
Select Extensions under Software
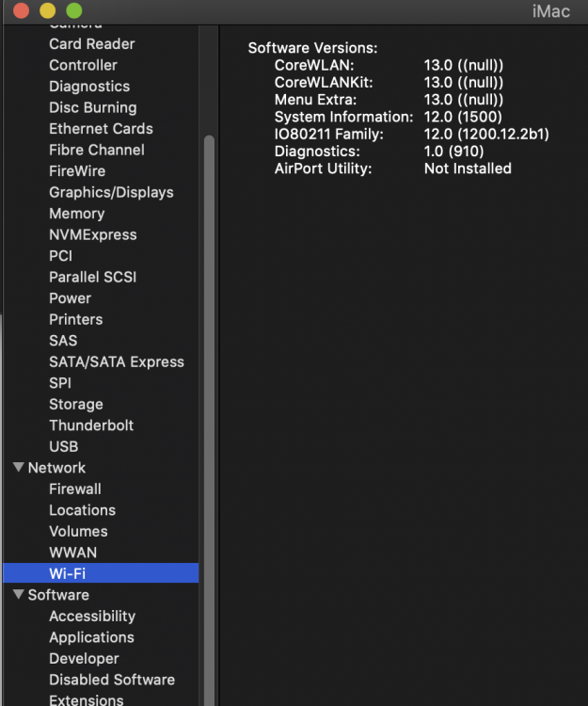coord(87,699)
